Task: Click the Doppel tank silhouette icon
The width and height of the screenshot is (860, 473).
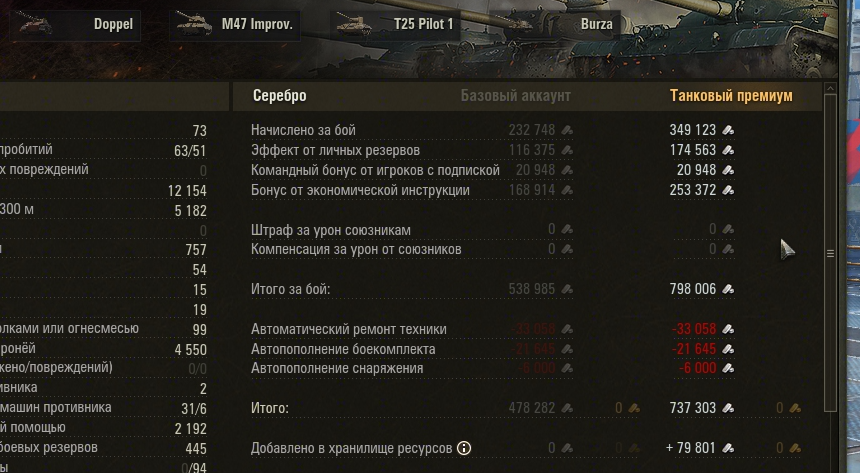Action: (37, 23)
